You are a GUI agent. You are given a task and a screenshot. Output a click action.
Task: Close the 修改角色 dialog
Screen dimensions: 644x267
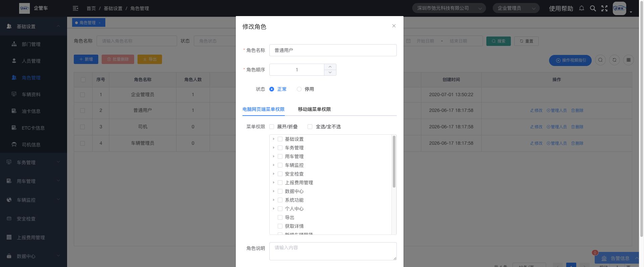(x=394, y=26)
